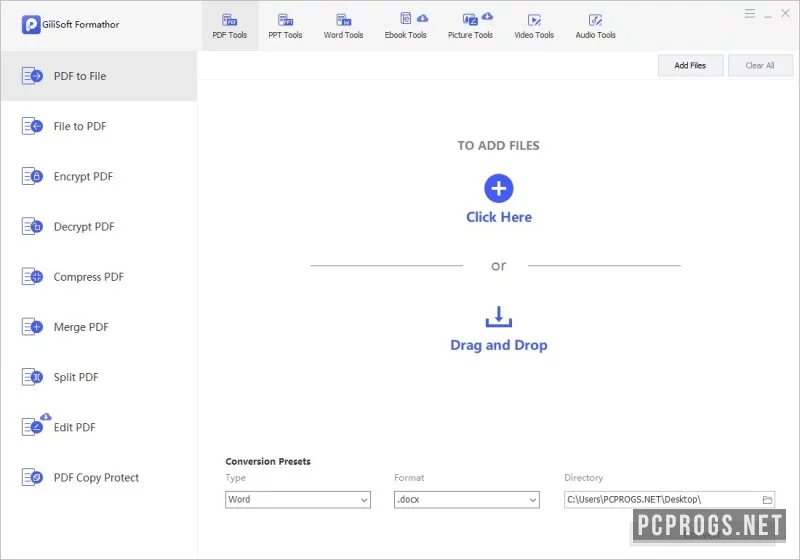Click the blue plus circle to add files
Viewport: 800px width, 560px height.
pos(498,188)
